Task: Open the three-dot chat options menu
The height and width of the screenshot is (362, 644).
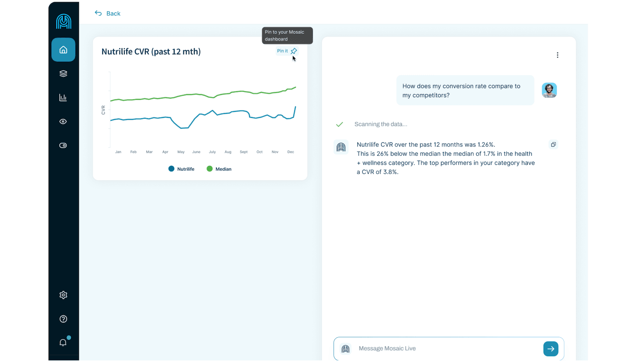Action: (557, 55)
